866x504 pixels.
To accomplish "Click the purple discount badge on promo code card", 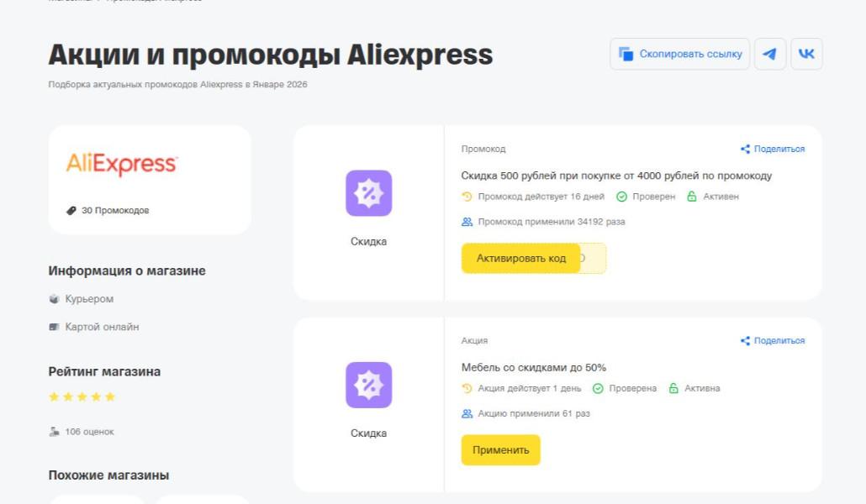I will tap(368, 193).
